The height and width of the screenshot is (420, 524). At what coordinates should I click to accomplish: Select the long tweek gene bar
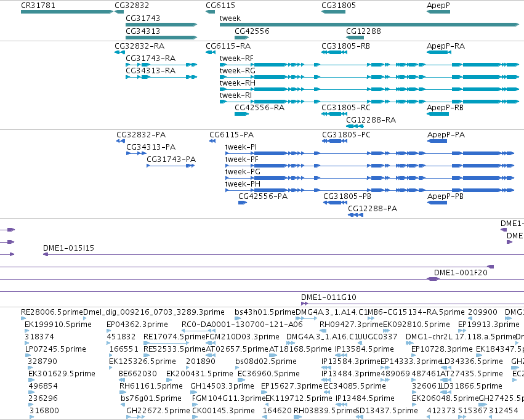tap(369, 25)
